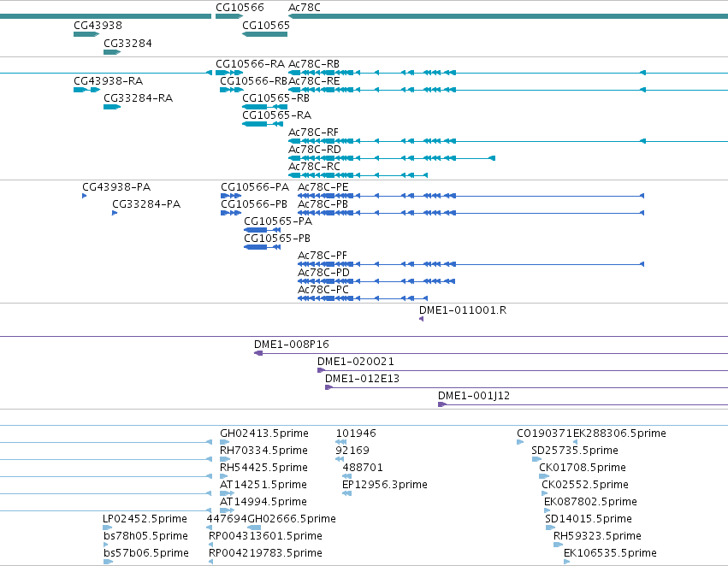The height and width of the screenshot is (566, 728).
Task: Click protein label Ac78C-PF
Action: click(323, 255)
